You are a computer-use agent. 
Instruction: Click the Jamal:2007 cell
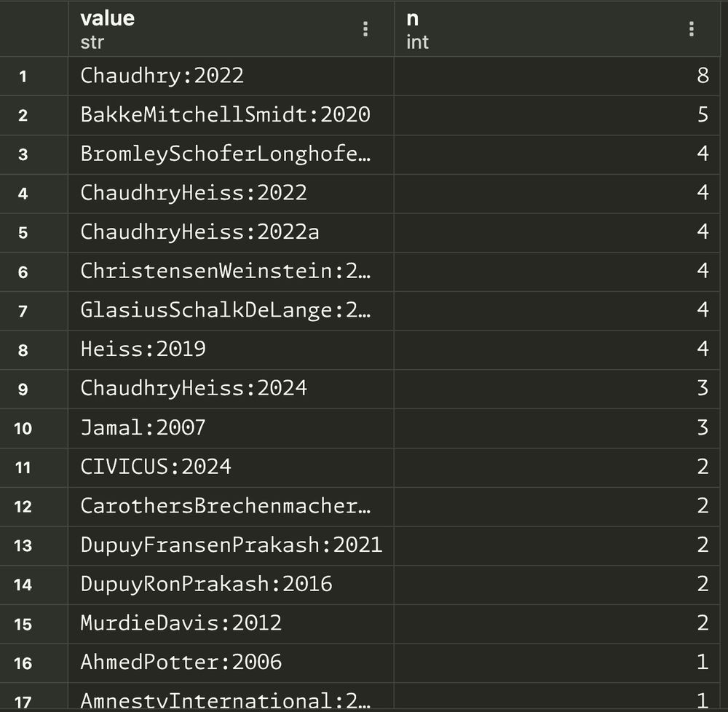pyautogui.click(x=232, y=428)
